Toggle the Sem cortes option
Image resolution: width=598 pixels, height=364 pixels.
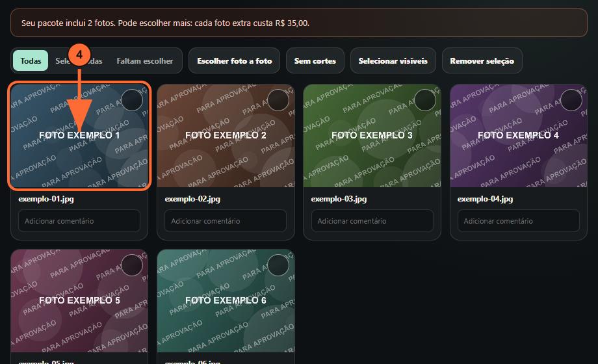[315, 60]
